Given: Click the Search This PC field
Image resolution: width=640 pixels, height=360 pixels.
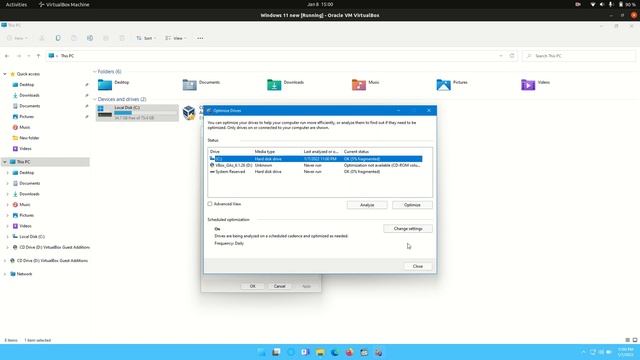Looking at the screenshot, I should (579, 56).
